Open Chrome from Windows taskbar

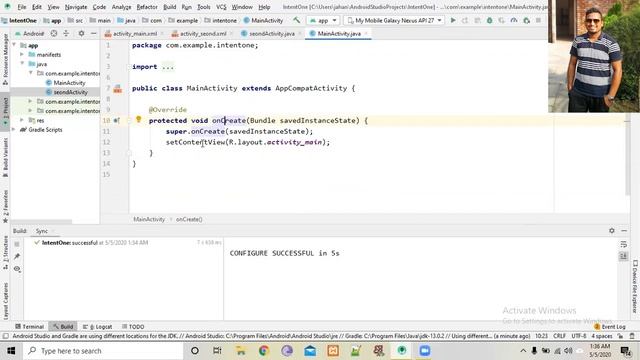point(264,351)
